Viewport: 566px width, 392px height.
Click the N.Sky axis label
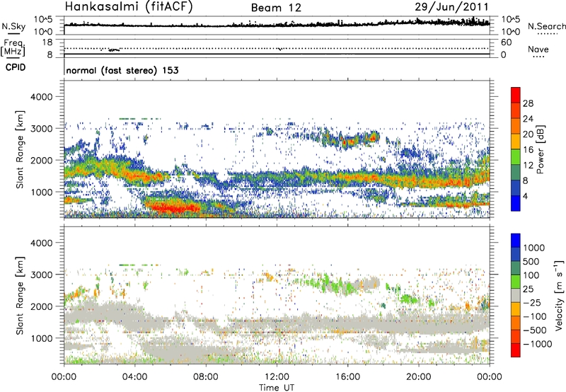(x=13, y=27)
